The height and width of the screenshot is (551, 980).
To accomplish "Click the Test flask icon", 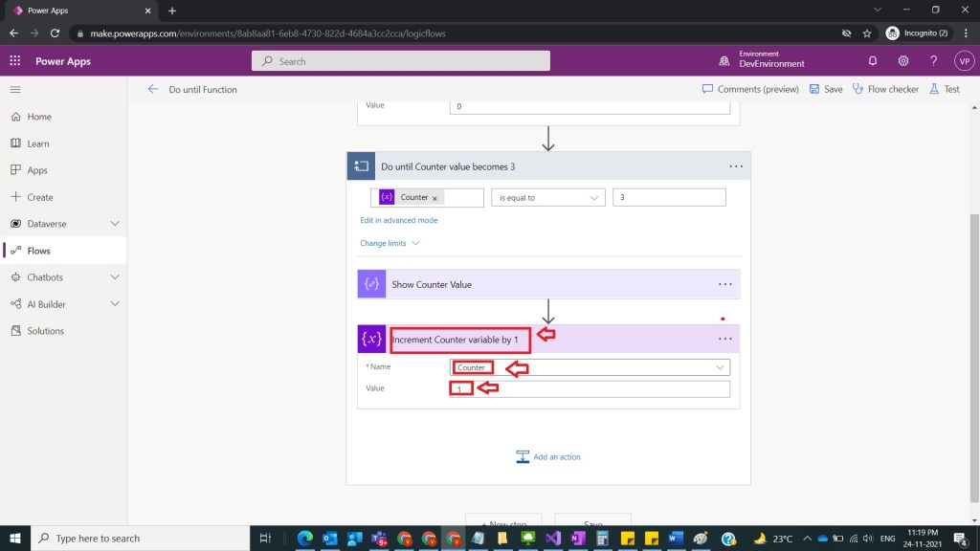I will 935,89.
